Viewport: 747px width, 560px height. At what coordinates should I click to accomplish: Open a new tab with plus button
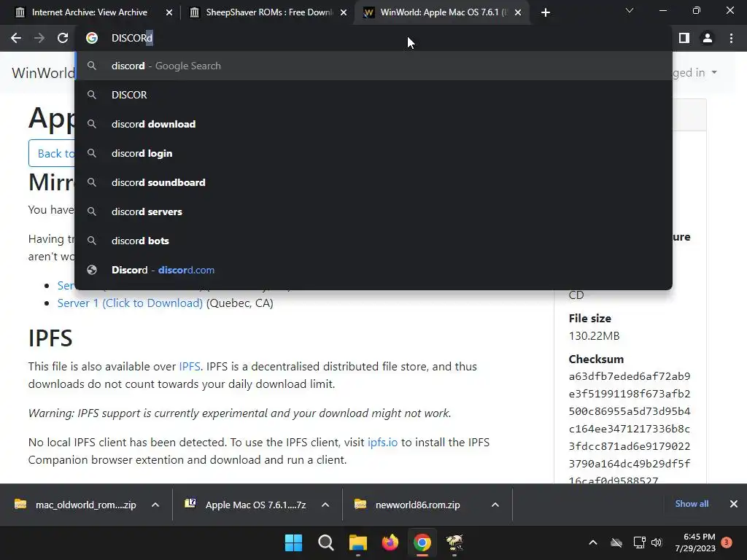[x=546, y=12]
